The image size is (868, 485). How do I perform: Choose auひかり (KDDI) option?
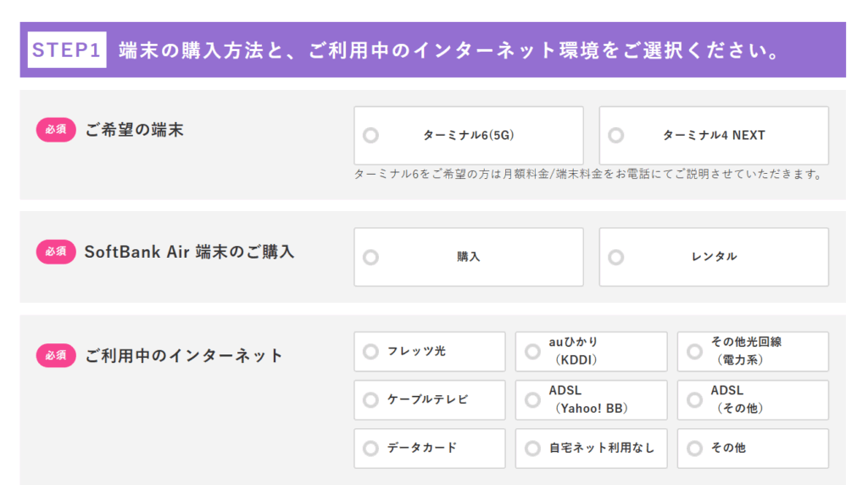pyautogui.click(x=532, y=351)
